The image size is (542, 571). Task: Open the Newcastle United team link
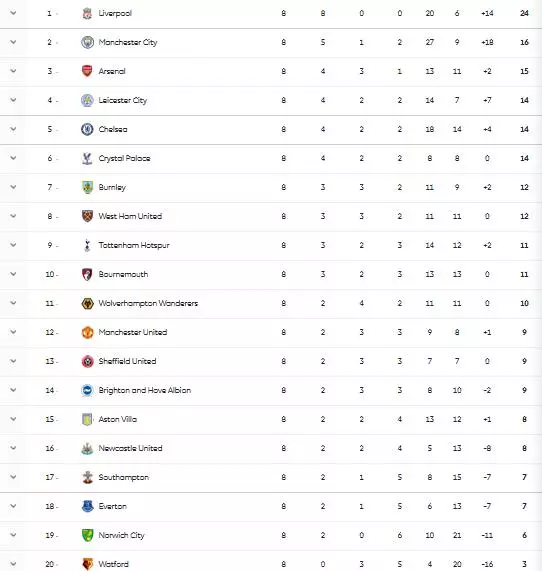tap(130, 448)
